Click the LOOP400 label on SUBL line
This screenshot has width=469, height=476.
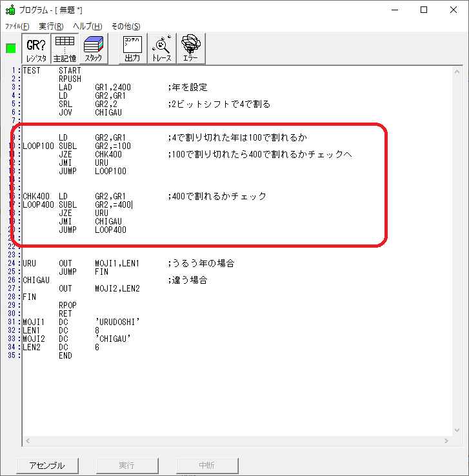click(38, 205)
